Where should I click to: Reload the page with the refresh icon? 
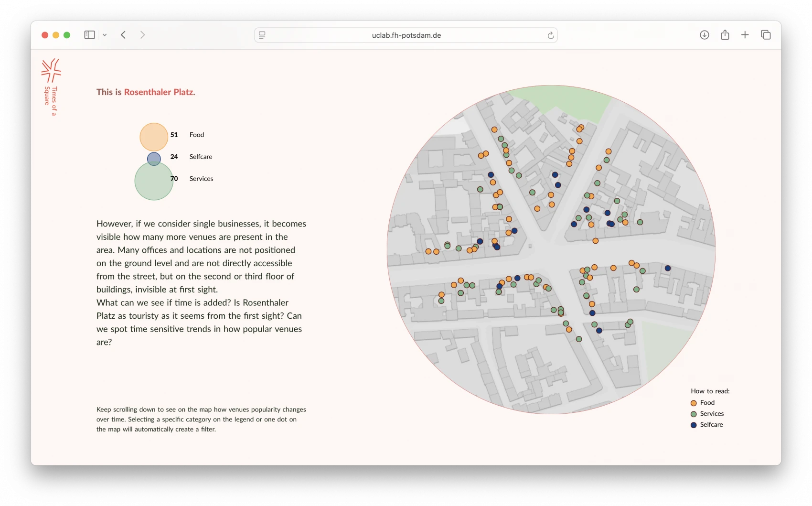point(550,35)
